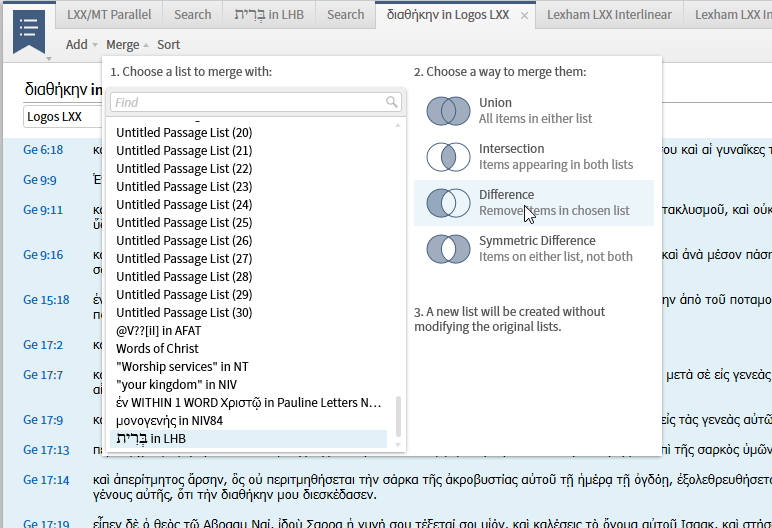Choose the Difference merge option

pos(534,203)
